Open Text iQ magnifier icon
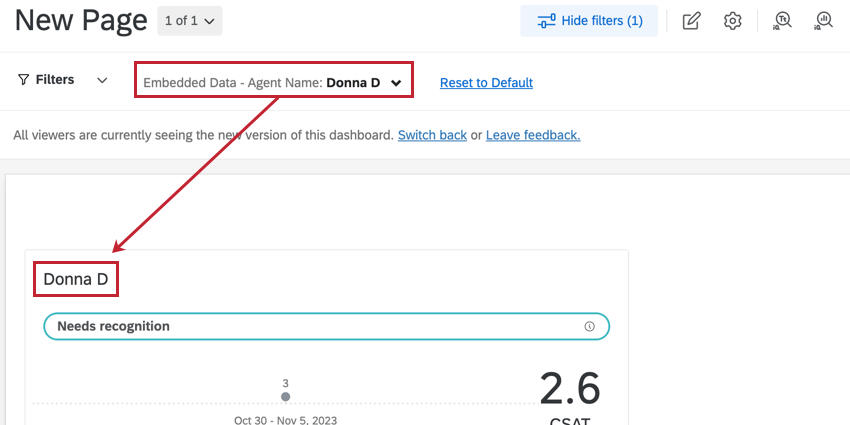This screenshot has width=850, height=425. pyautogui.click(x=782, y=21)
